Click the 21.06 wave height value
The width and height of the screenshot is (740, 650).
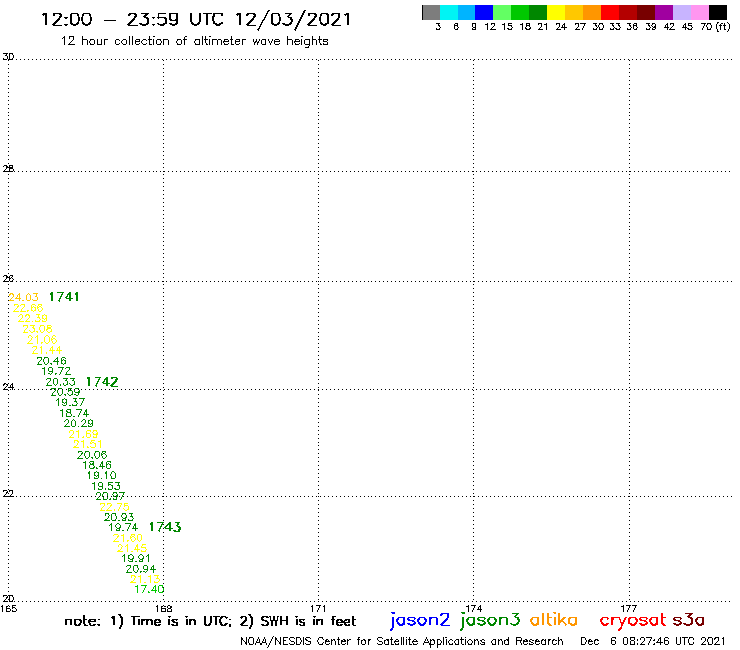point(42,339)
